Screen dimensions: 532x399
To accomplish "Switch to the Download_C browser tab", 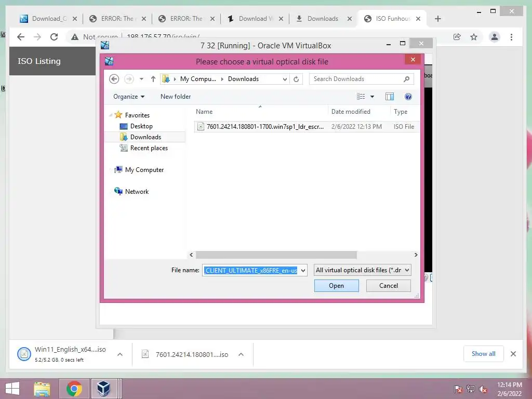I will (x=48, y=19).
